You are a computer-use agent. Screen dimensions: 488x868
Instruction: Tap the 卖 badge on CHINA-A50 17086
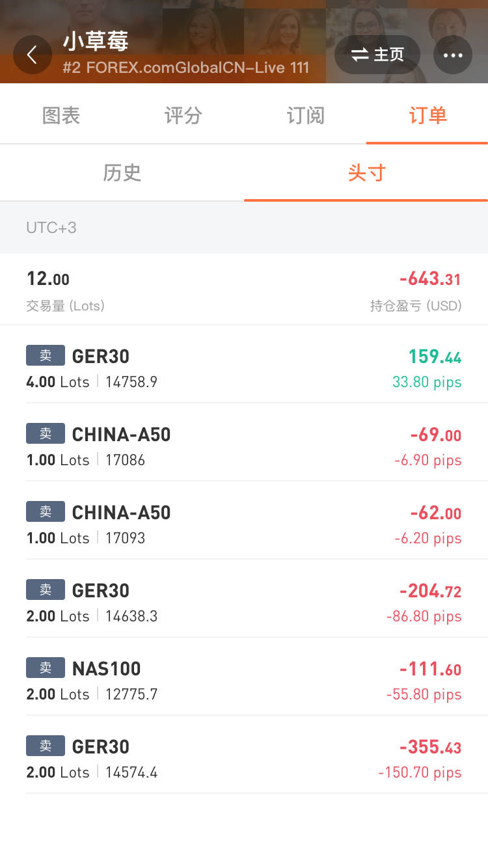[x=46, y=433]
